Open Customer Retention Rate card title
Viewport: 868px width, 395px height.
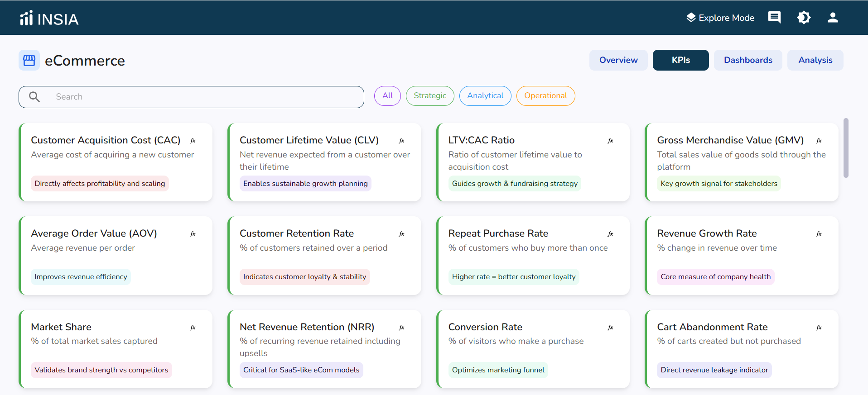(x=297, y=233)
